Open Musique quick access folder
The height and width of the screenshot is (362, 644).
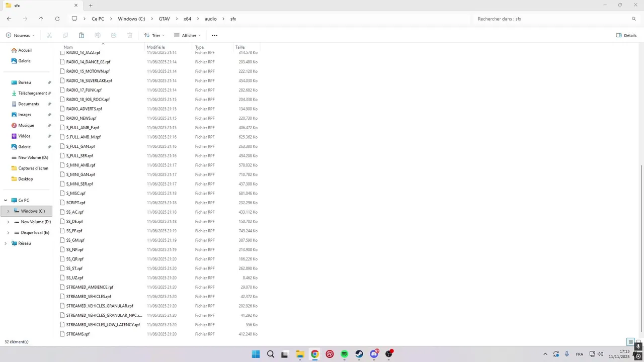coord(26,125)
